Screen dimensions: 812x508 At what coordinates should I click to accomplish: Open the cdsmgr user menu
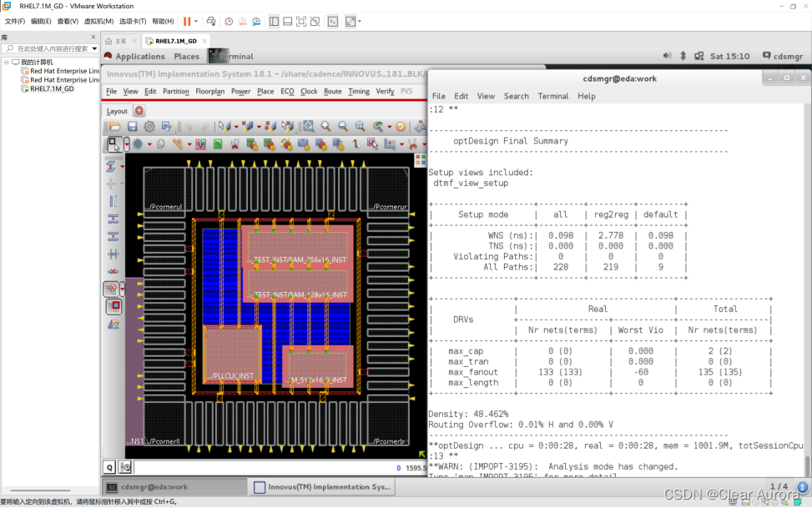(x=783, y=56)
